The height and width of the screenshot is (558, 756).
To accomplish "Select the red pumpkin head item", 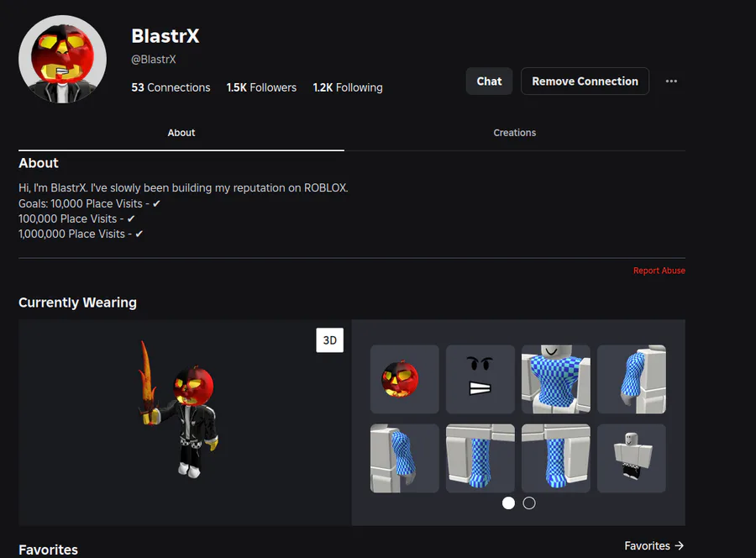I will 405,379.
